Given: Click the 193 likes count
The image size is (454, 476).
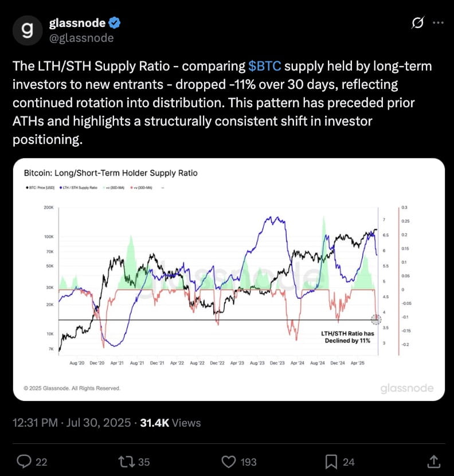Looking at the screenshot, I should click(x=249, y=462).
